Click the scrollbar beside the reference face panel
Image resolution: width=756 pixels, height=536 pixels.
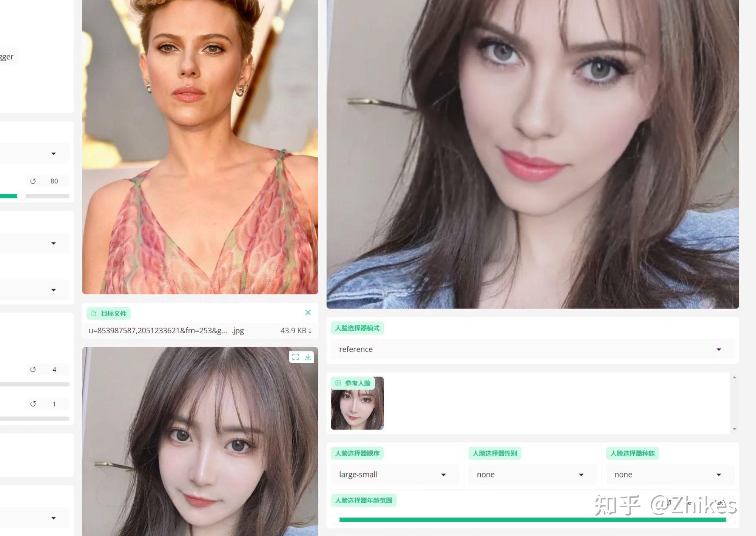pos(734,402)
